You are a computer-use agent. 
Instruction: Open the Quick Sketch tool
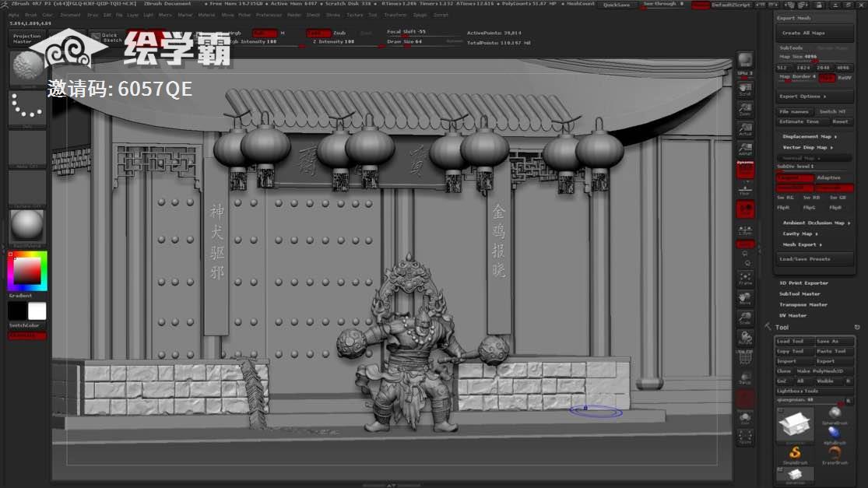tap(108, 37)
